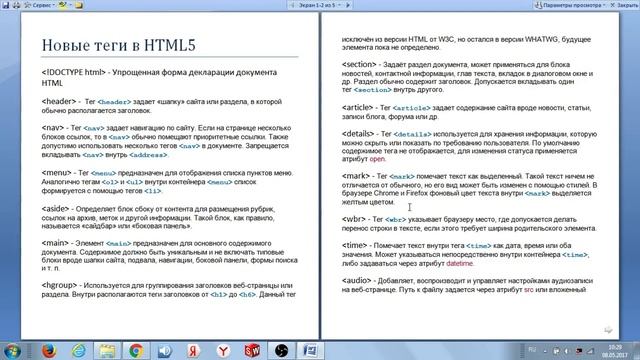Click the <details> bold tag heading
640x360 pixels.
[x=358, y=133]
